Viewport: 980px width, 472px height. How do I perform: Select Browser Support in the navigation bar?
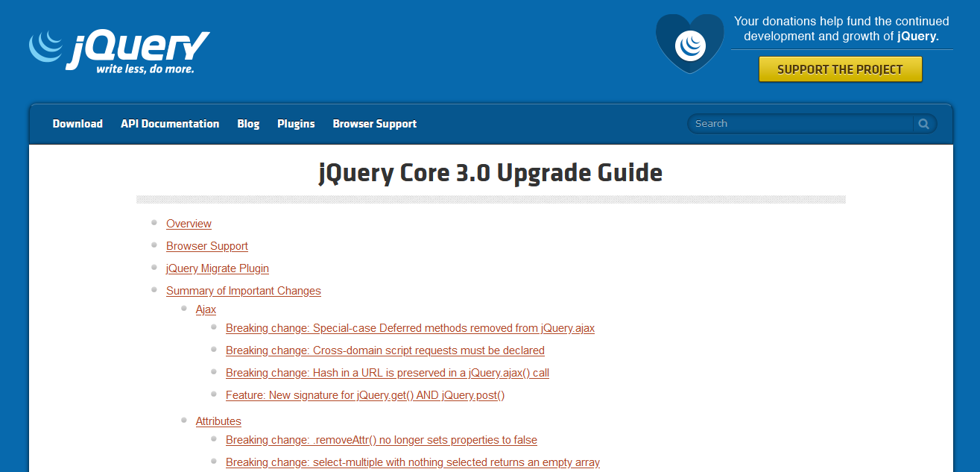(x=375, y=124)
